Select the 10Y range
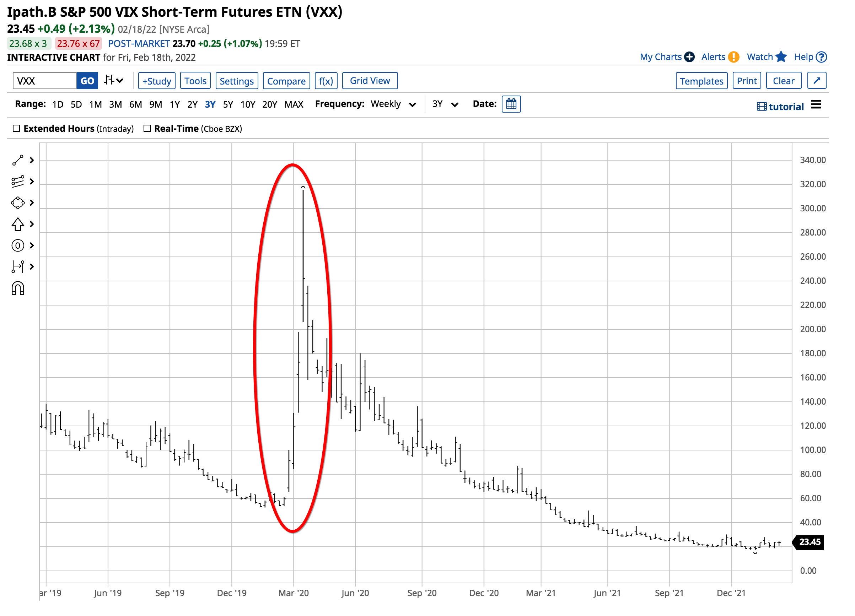 [248, 104]
